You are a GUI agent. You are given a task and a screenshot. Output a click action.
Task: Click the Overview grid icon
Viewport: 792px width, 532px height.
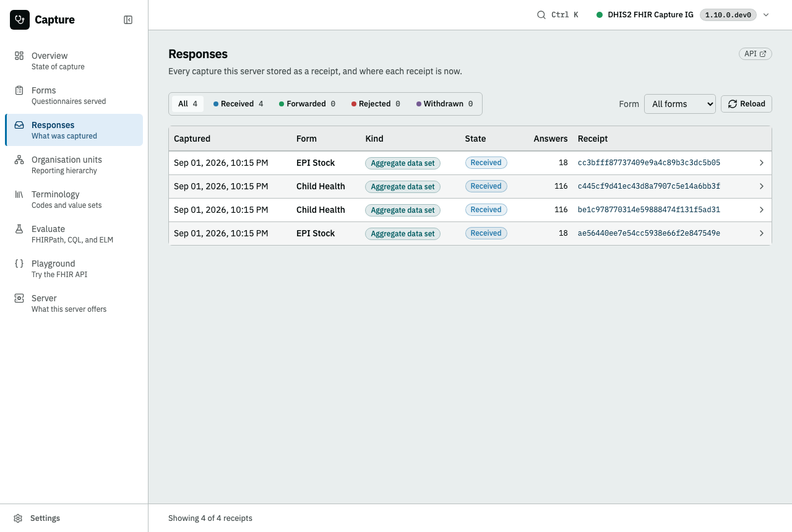pos(19,56)
